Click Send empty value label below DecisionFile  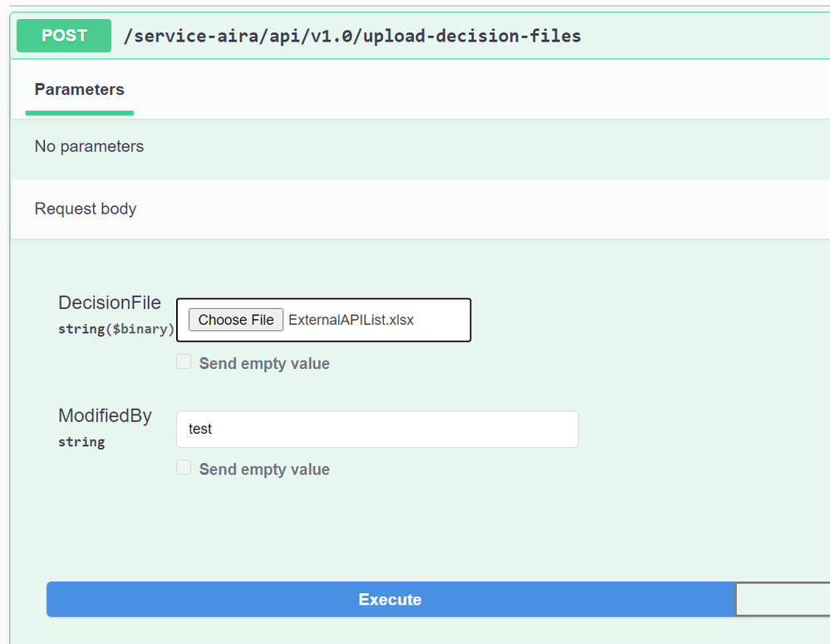coord(264,363)
